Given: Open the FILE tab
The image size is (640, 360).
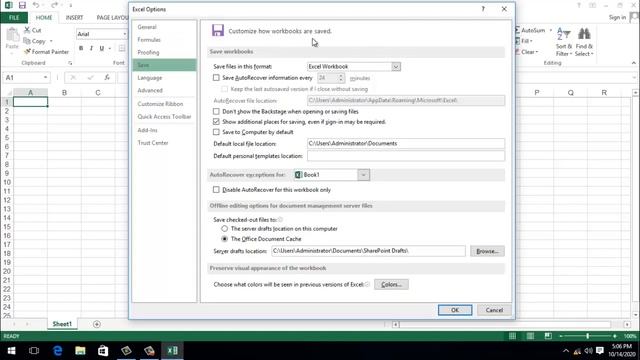Looking at the screenshot, I should (x=14, y=18).
